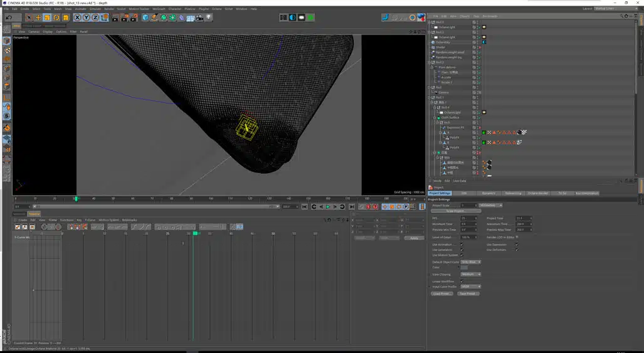This screenshot has height=353, width=644.
Task: Click the Camera object icon in toolbar
Action: (x=199, y=18)
